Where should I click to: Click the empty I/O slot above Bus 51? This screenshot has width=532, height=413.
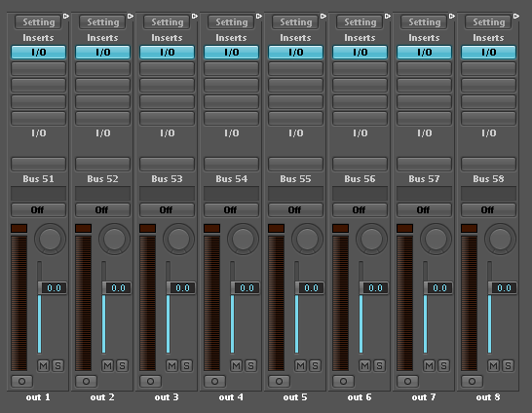coord(38,164)
